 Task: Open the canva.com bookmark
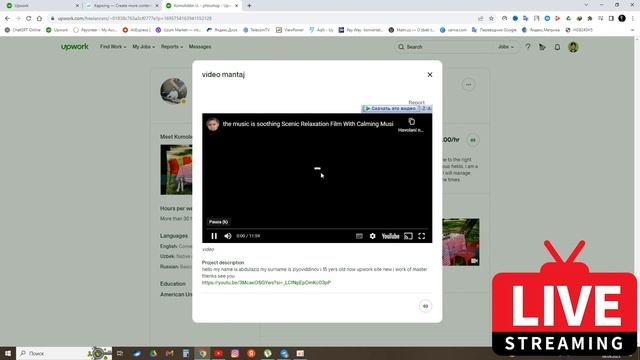coord(453,30)
